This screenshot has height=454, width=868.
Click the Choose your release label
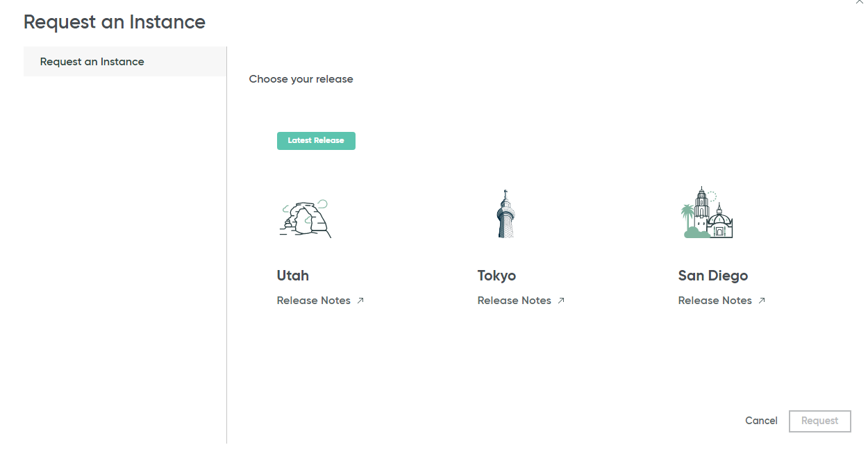pyautogui.click(x=301, y=79)
